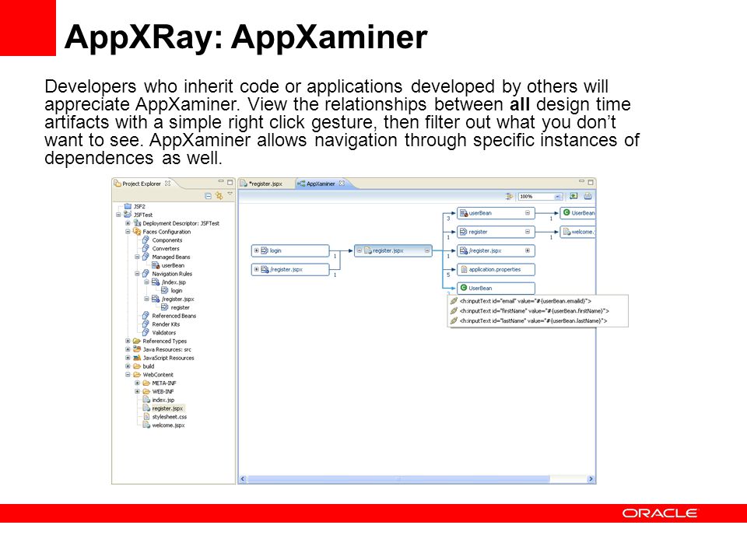Click Collapse All icon in Project Explorer

[x=209, y=196]
